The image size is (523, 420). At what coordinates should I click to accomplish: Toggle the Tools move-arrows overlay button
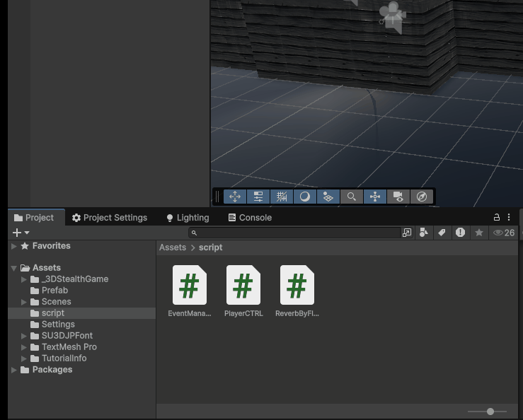pyautogui.click(x=235, y=197)
